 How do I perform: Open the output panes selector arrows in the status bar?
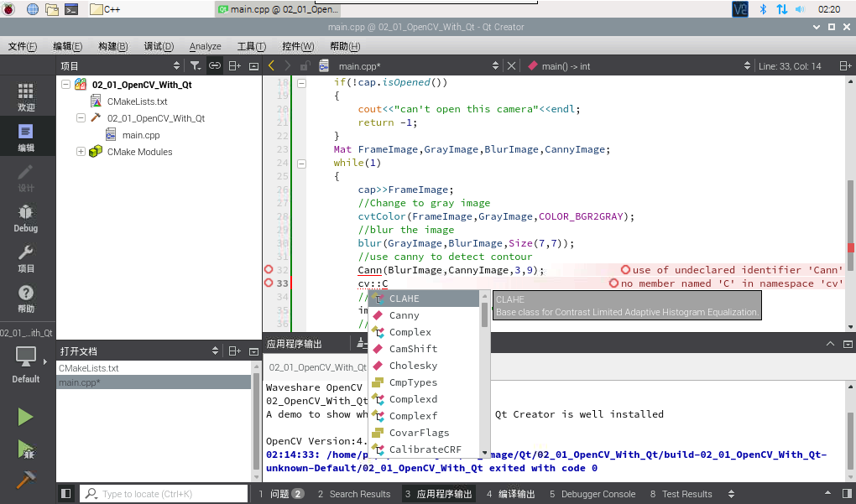tap(732, 494)
